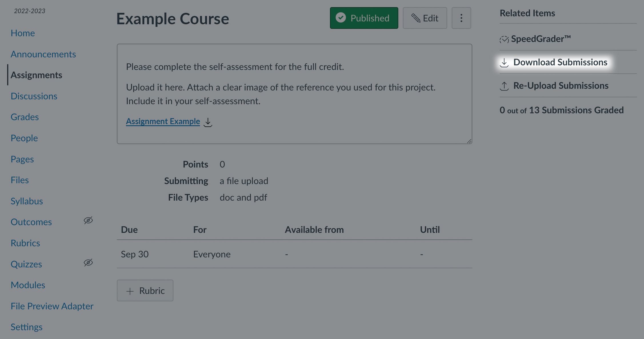Viewport: 644px width, 339px height.
Task: Click the plus icon on Rubric button
Action: pyautogui.click(x=130, y=291)
